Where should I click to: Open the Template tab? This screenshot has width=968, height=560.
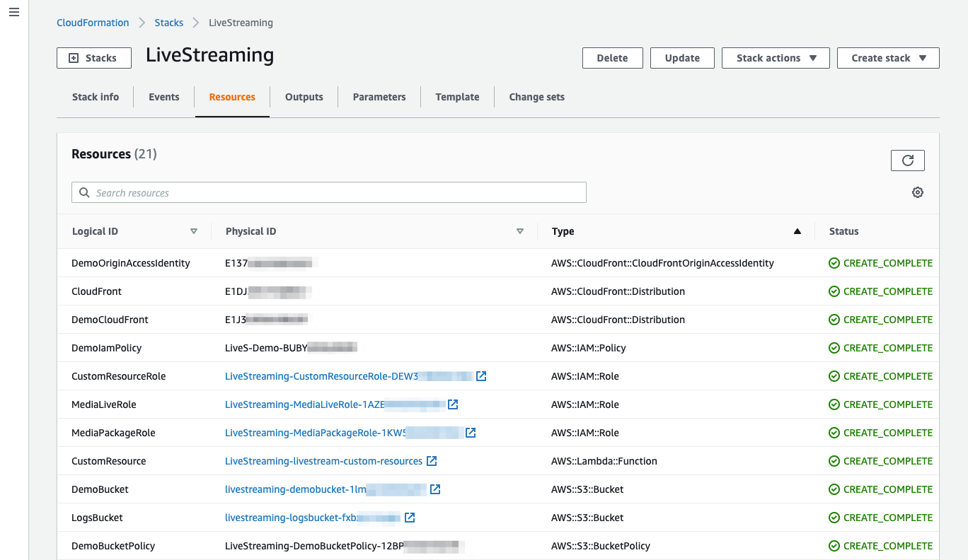pyautogui.click(x=457, y=97)
